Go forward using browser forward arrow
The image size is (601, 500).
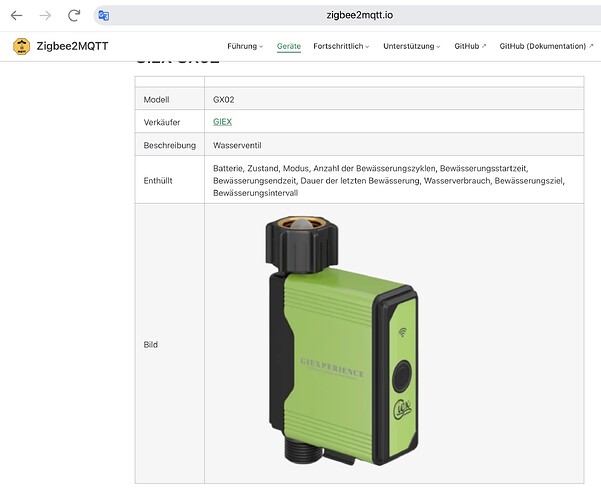(x=45, y=15)
